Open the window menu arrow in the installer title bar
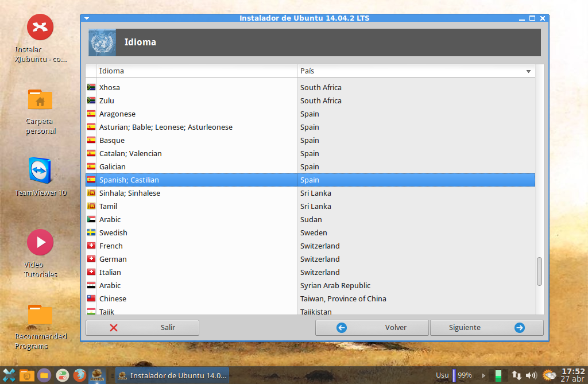 87,18
